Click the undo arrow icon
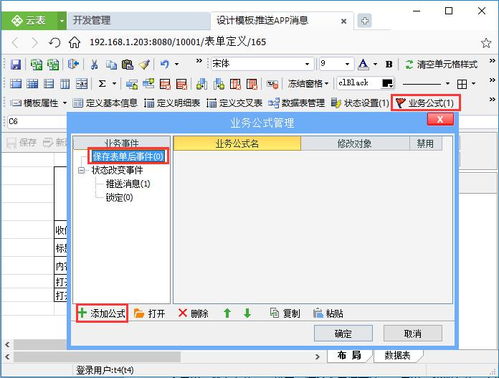This screenshot has width=499, height=378. click(165, 64)
